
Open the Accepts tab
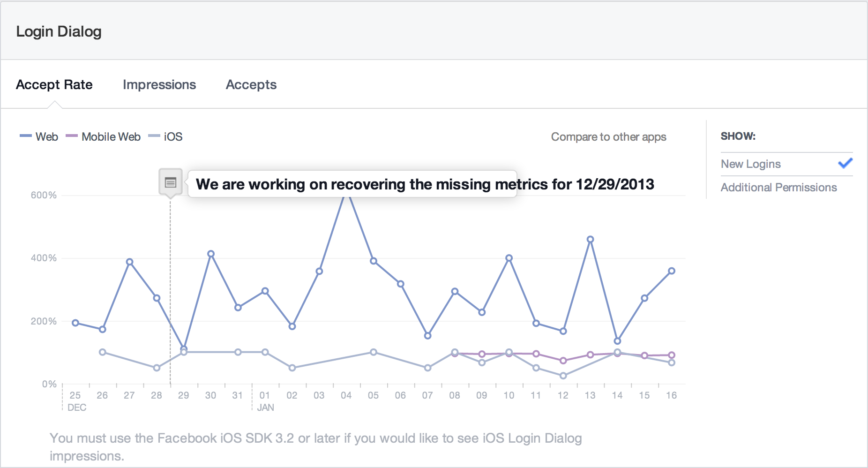[x=251, y=85]
